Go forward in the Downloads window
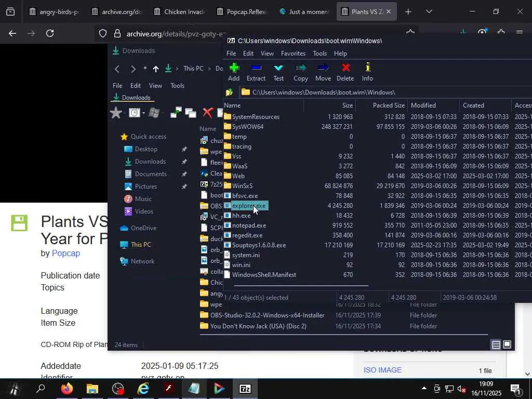532x399 pixels. pos(133,69)
